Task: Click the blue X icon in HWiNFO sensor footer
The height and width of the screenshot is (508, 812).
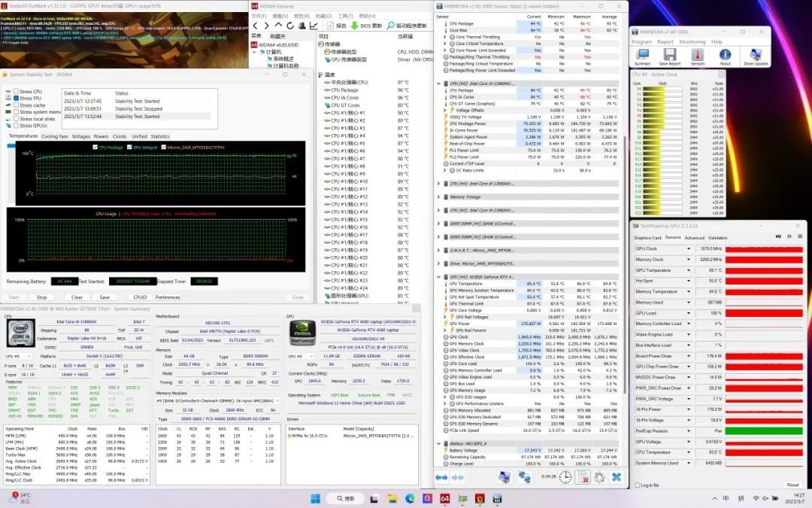Action: tap(617, 477)
